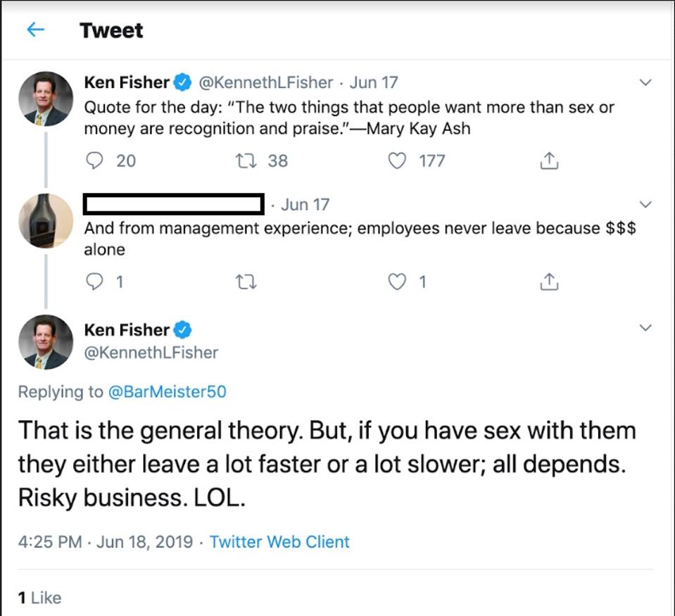Open @KennethLFisher handle on main tweet

tap(151, 352)
